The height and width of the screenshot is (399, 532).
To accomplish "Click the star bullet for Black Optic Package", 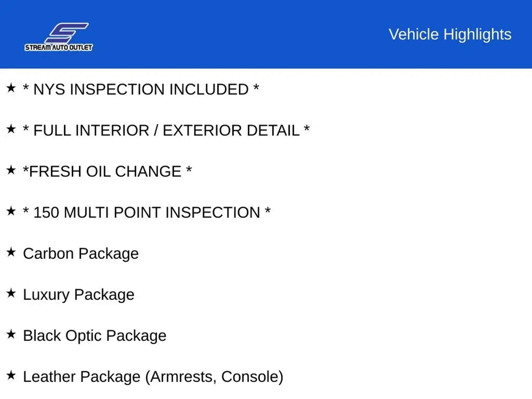I will (x=11, y=334).
